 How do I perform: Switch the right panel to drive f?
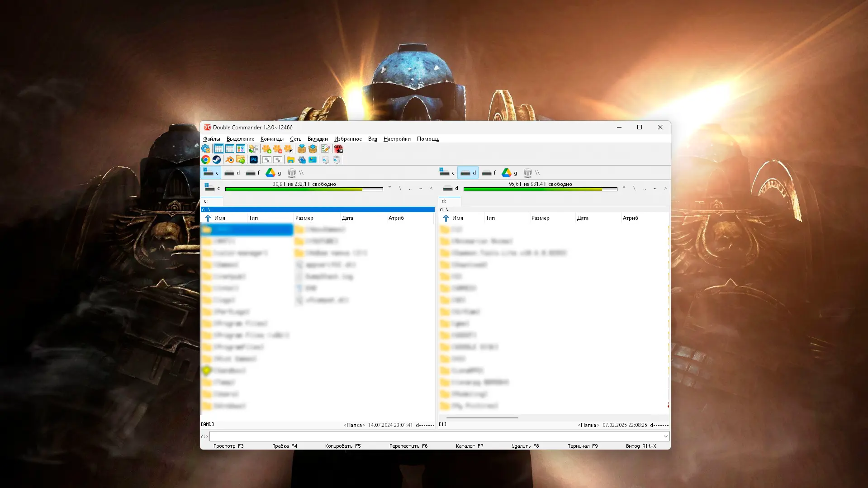[x=489, y=173]
